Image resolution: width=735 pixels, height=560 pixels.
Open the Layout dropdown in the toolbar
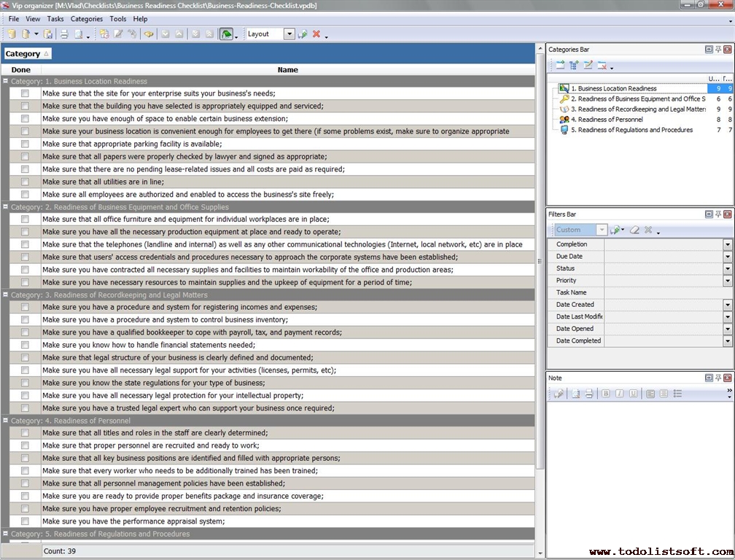click(x=289, y=34)
